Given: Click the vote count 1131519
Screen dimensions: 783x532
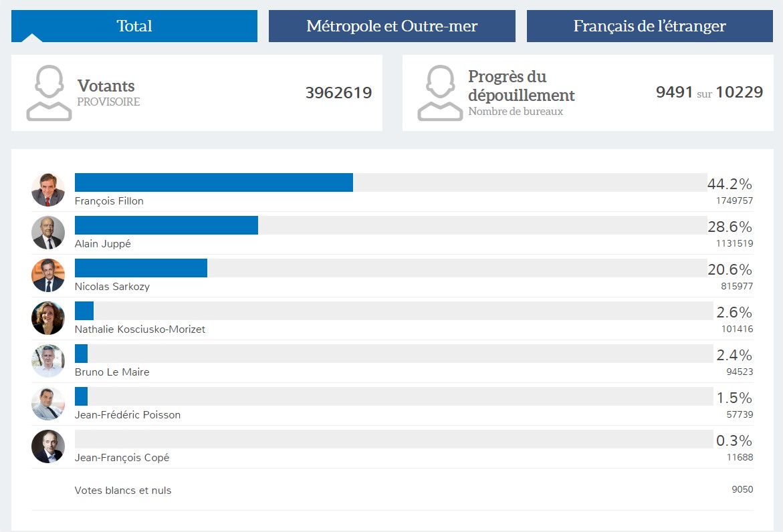Looking at the screenshot, I should tap(735, 243).
